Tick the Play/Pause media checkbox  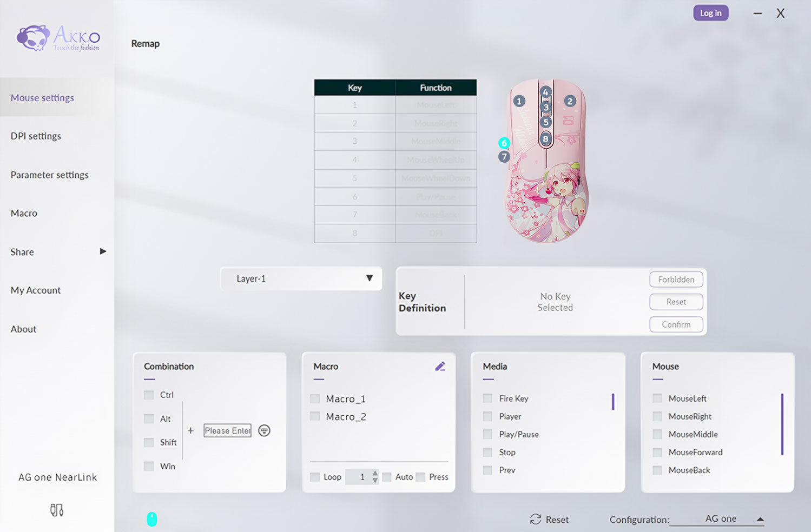click(487, 434)
